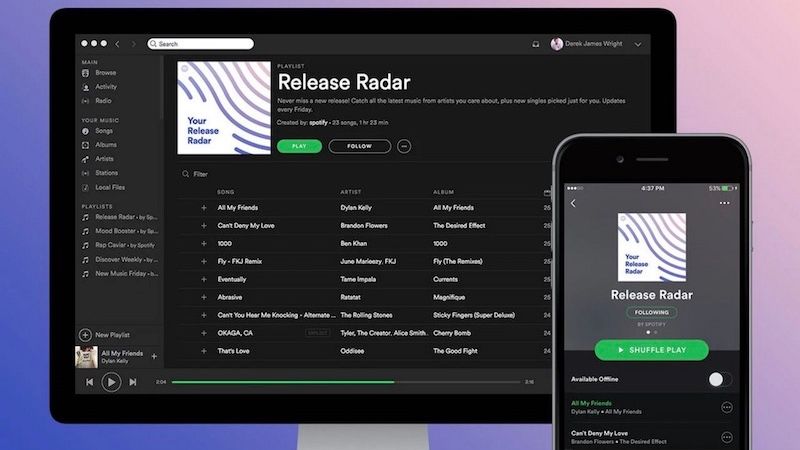Viewport: 800px width, 450px height.
Task: Open the three-dot menu for All My Friends on the phone
Action: [726, 407]
